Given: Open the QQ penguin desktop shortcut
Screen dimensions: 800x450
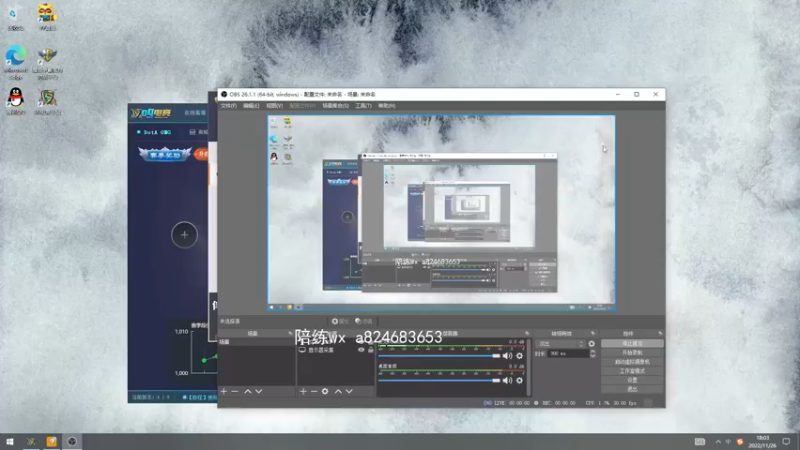Looking at the screenshot, I should coord(16,101).
